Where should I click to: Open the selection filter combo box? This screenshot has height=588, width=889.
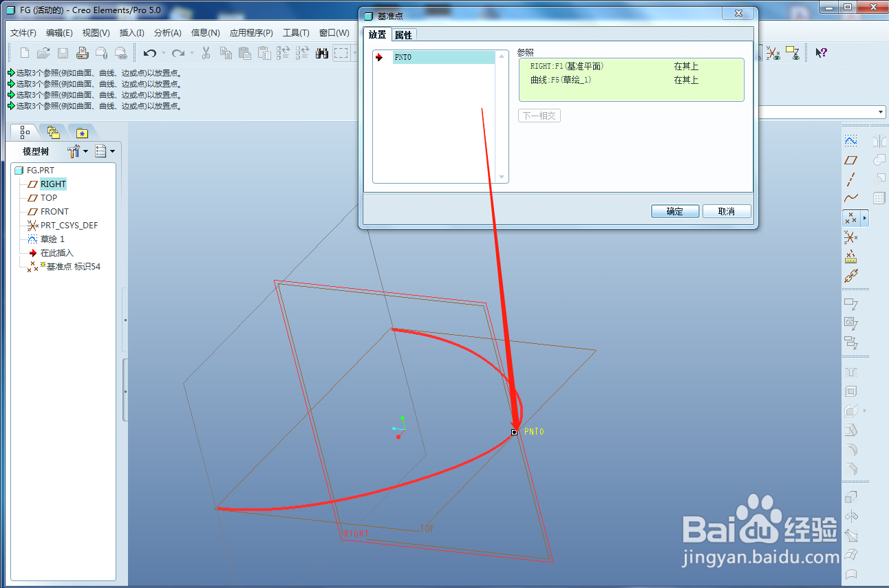coord(822,112)
